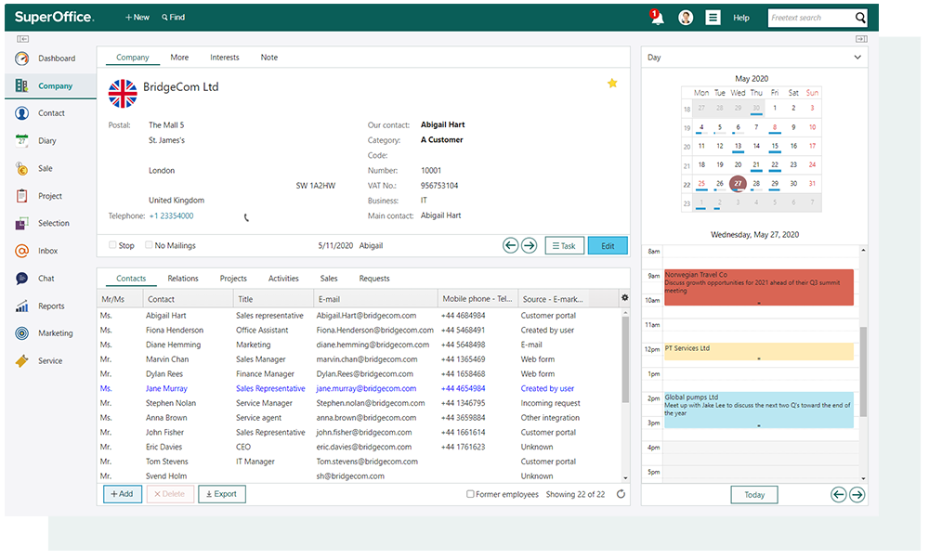Select the Chat speech bubble icon
Screen dimensions: 929x560
tap(21, 279)
